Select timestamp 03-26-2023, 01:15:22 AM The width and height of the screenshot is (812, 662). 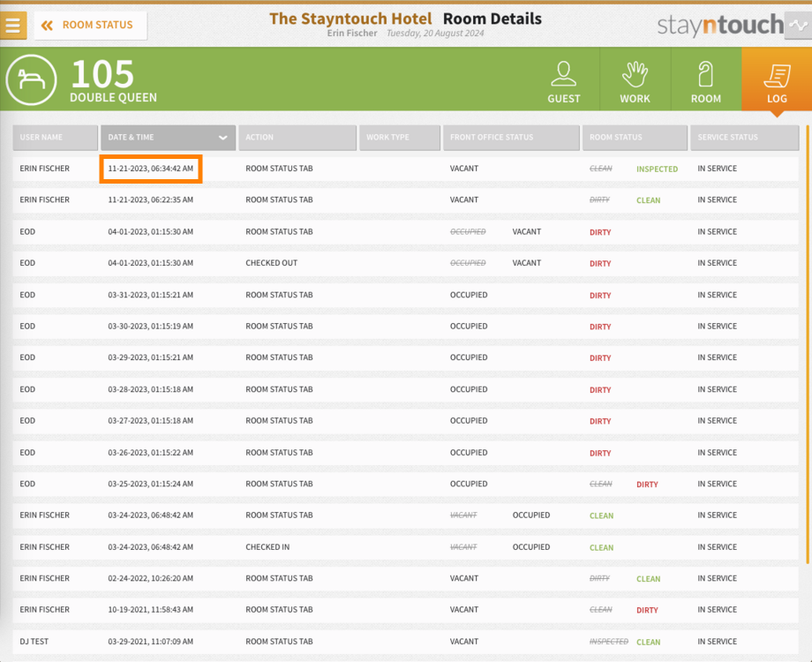[x=151, y=453]
